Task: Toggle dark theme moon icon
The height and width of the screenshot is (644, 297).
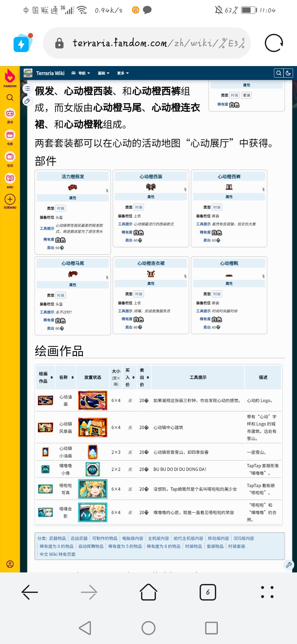Action: tap(288, 73)
